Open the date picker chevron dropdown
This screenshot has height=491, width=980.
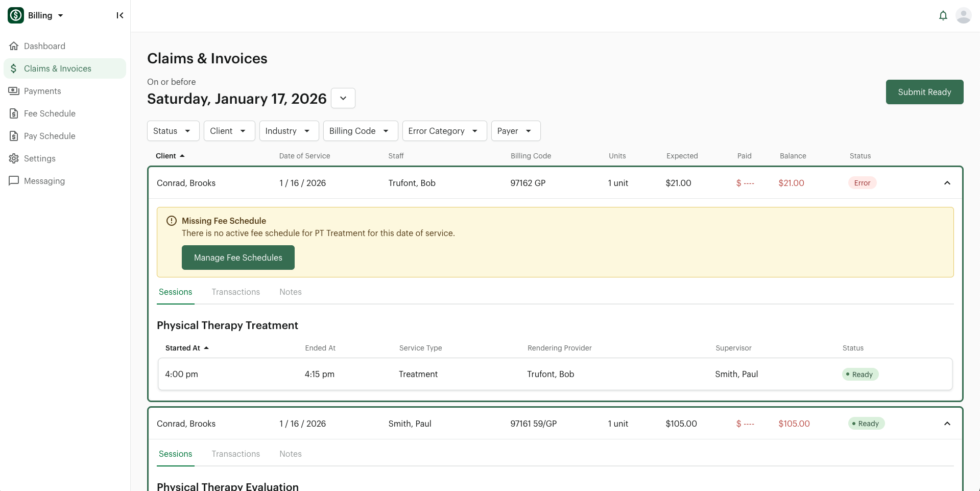pyautogui.click(x=343, y=98)
